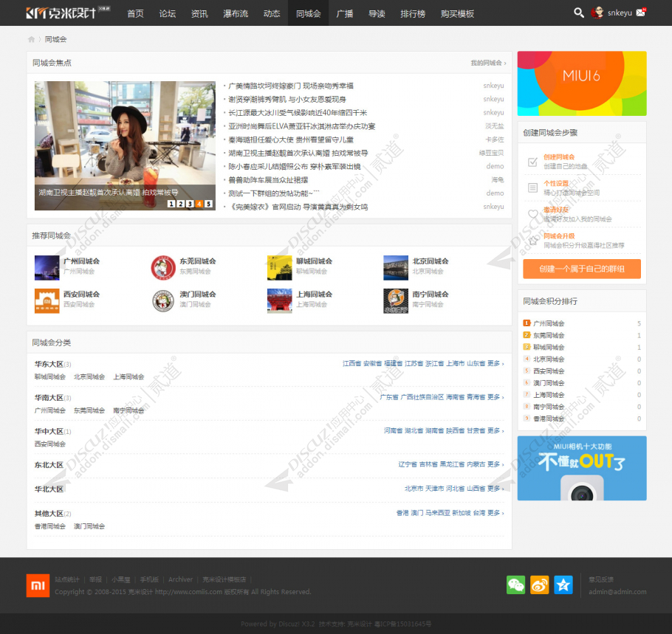Open 澳门同城会 group avatar
The width and height of the screenshot is (672, 634).
163,300
